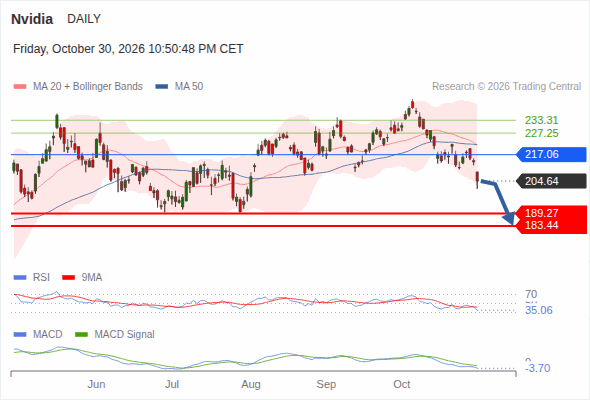Click the RSI 70 level label
Viewport: 590px width, 400px height.
tap(531, 294)
